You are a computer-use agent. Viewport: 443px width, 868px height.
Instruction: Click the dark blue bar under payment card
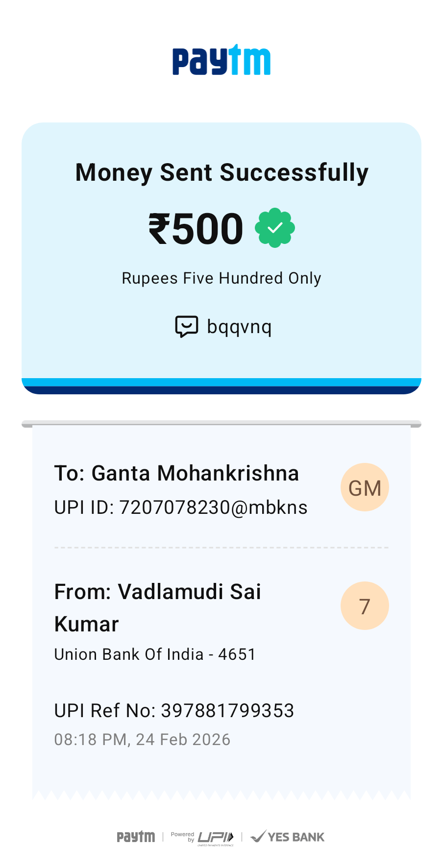coord(221,390)
